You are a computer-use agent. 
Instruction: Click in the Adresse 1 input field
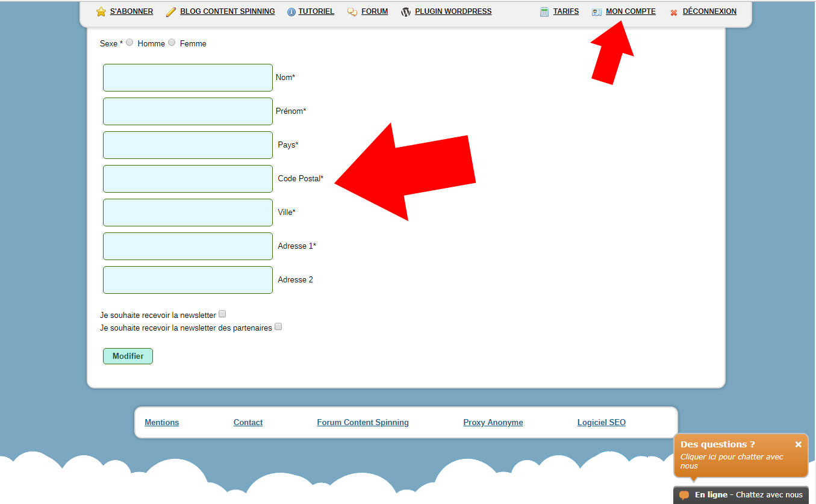click(188, 246)
